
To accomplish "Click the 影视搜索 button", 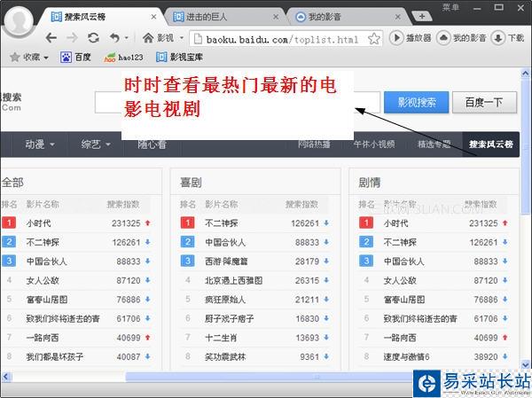I will click(x=417, y=102).
